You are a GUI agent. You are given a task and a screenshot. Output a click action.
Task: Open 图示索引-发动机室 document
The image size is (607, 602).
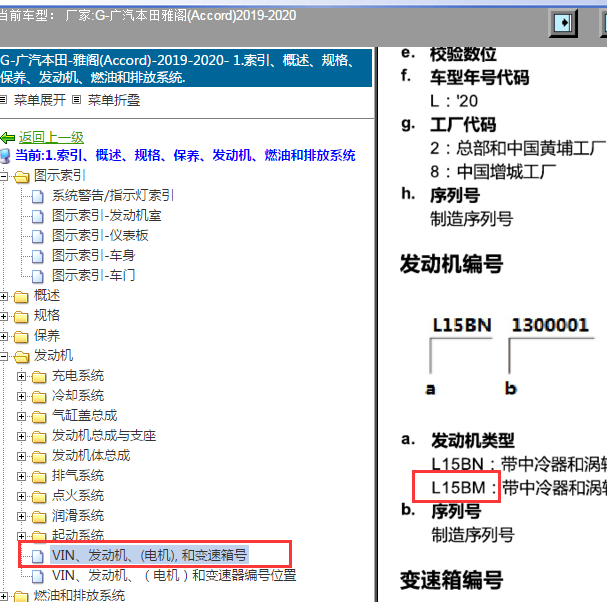(107, 216)
